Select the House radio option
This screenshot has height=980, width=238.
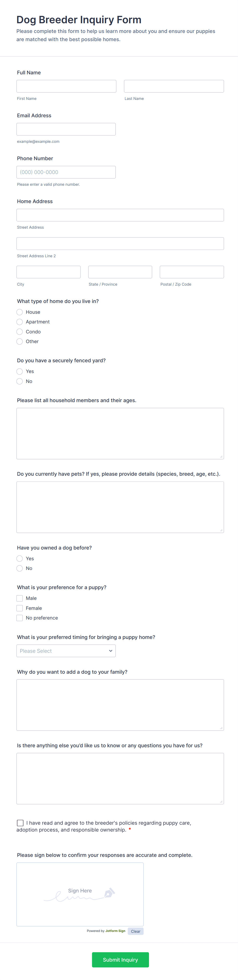(x=20, y=312)
